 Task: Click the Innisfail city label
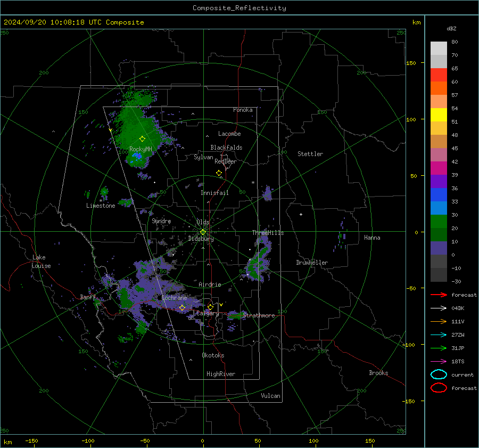point(214,193)
